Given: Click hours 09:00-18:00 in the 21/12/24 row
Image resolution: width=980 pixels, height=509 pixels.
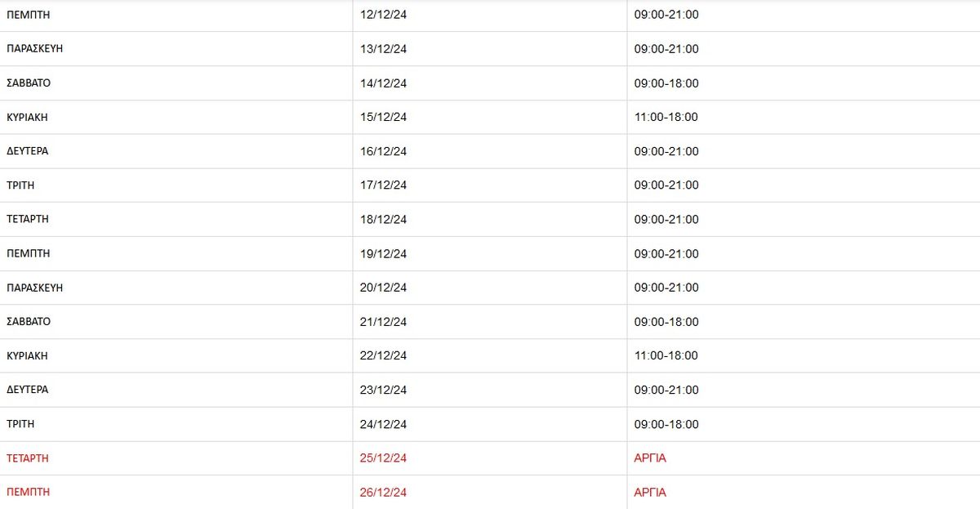Looking at the screenshot, I should [666, 322].
